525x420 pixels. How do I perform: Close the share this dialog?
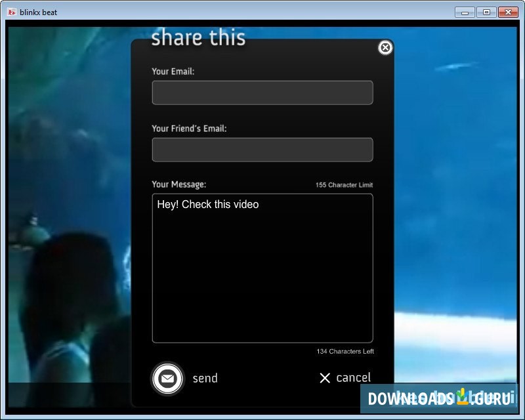tap(385, 47)
